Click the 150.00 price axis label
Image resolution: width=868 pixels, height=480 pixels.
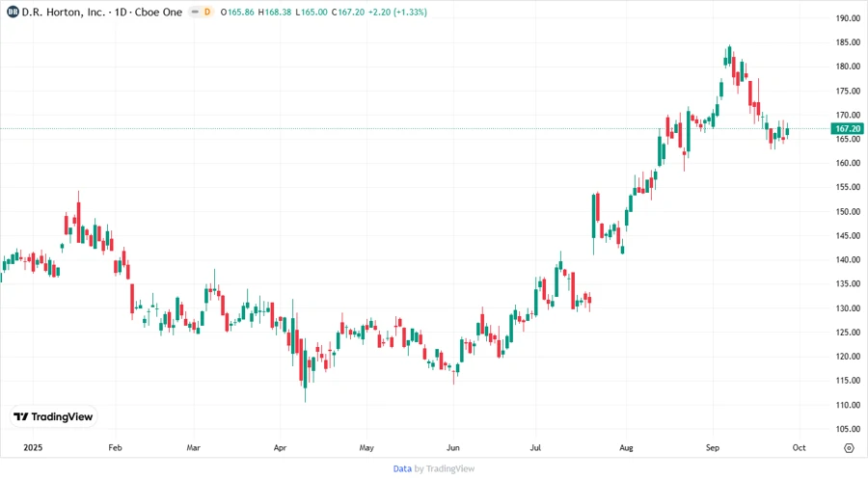pos(848,211)
